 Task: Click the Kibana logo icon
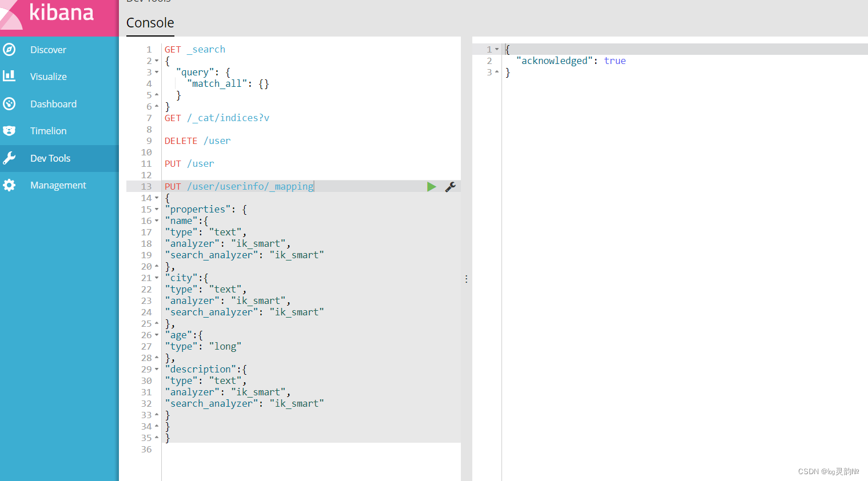coord(10,16)
